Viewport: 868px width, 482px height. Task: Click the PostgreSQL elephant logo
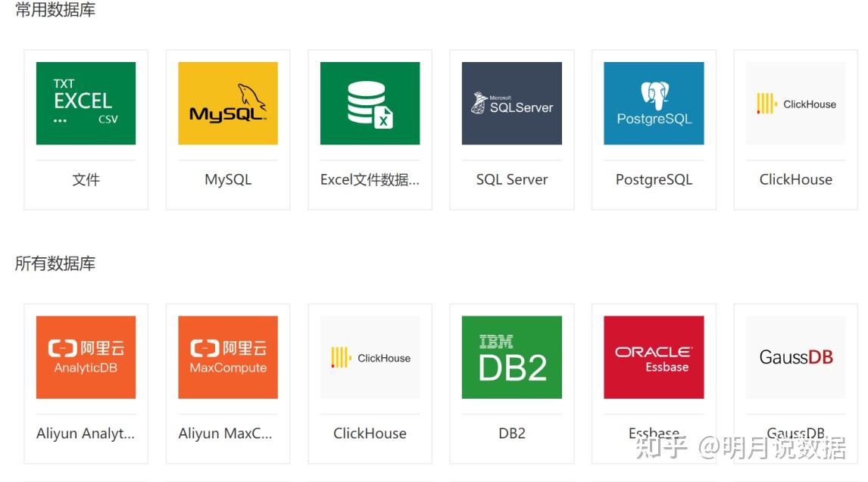[x=653, y=103]
